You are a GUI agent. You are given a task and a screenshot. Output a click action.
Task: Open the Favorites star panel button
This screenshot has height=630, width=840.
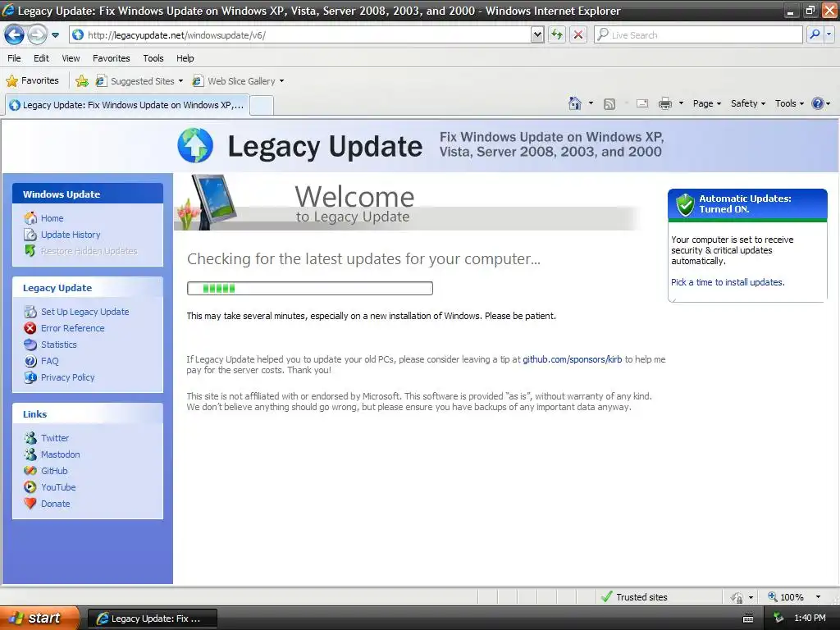(32, 81)
